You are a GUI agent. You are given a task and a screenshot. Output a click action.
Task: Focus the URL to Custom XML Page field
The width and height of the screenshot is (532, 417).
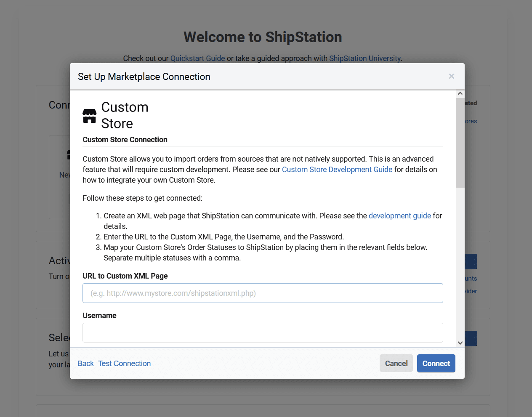(x=263, y=293)
